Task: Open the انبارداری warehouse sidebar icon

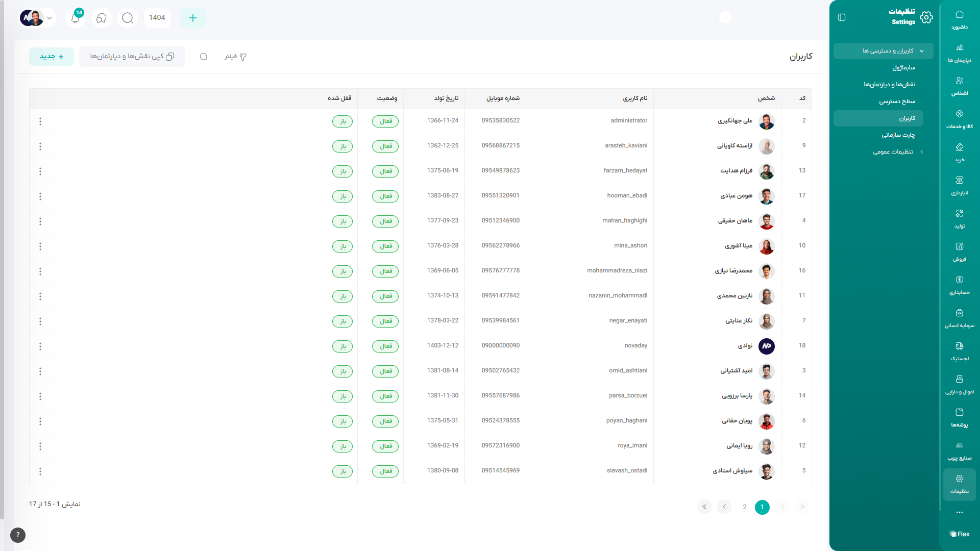Action: (x=959, y=185)
